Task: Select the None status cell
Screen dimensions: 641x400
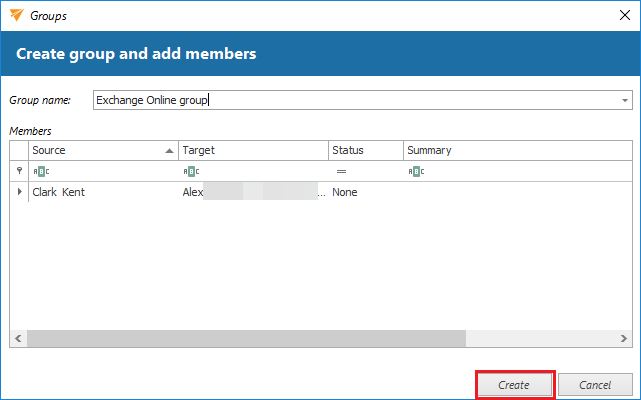Action: 345,192
